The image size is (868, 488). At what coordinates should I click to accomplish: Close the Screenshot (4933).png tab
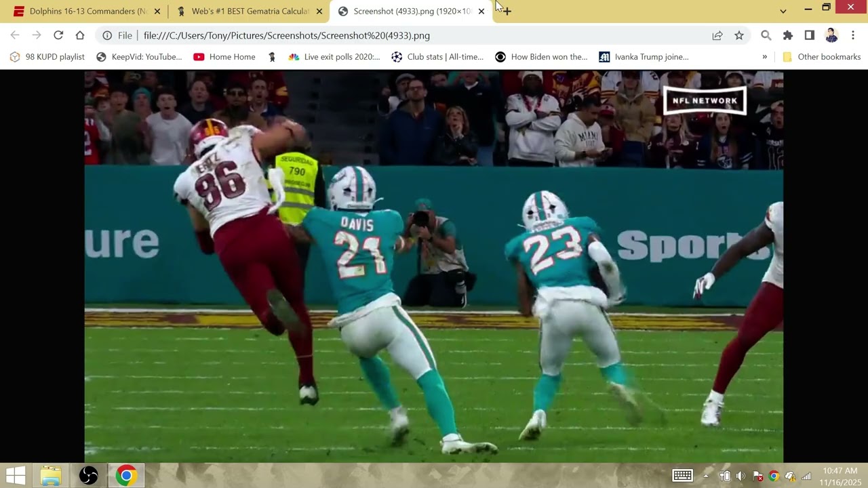481,12
